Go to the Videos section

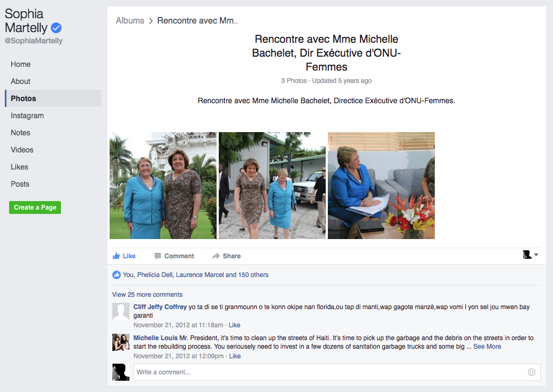[22, 150]
